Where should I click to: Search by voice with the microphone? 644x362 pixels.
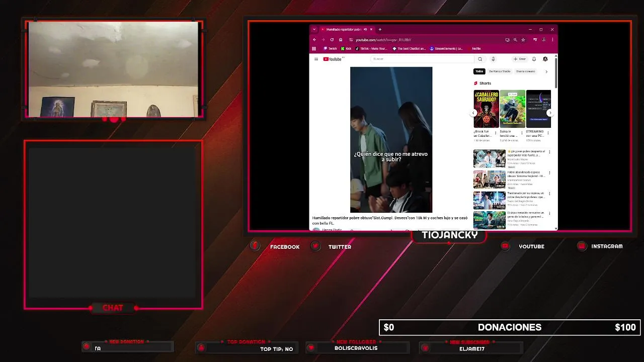pyautogui.click(x=493, y=59)
